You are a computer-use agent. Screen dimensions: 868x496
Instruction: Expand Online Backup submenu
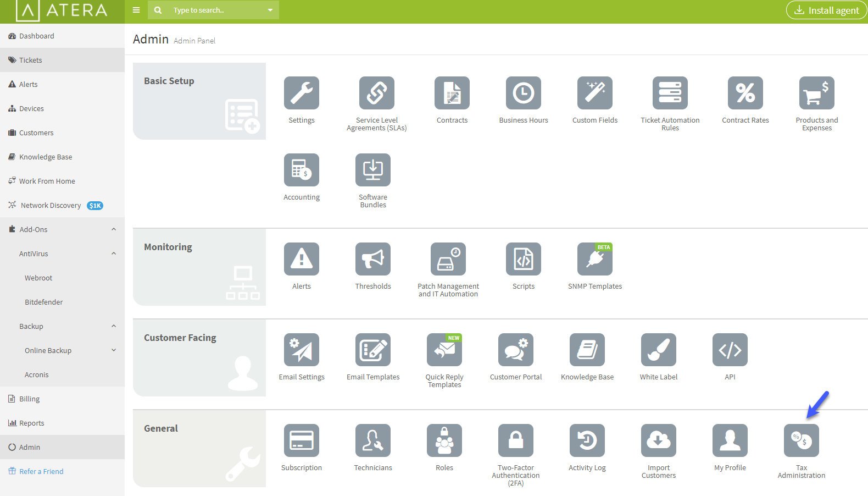(114, 350)
